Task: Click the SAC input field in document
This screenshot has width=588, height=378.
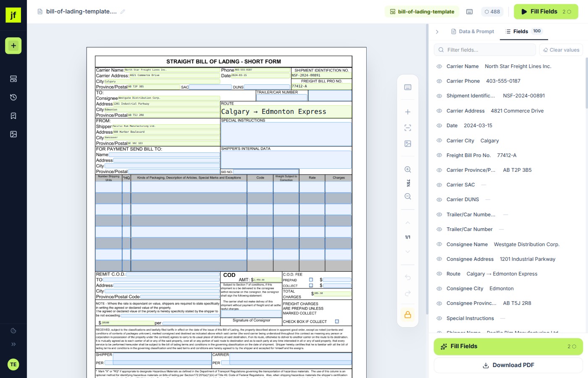Action: tap(210, 87)
